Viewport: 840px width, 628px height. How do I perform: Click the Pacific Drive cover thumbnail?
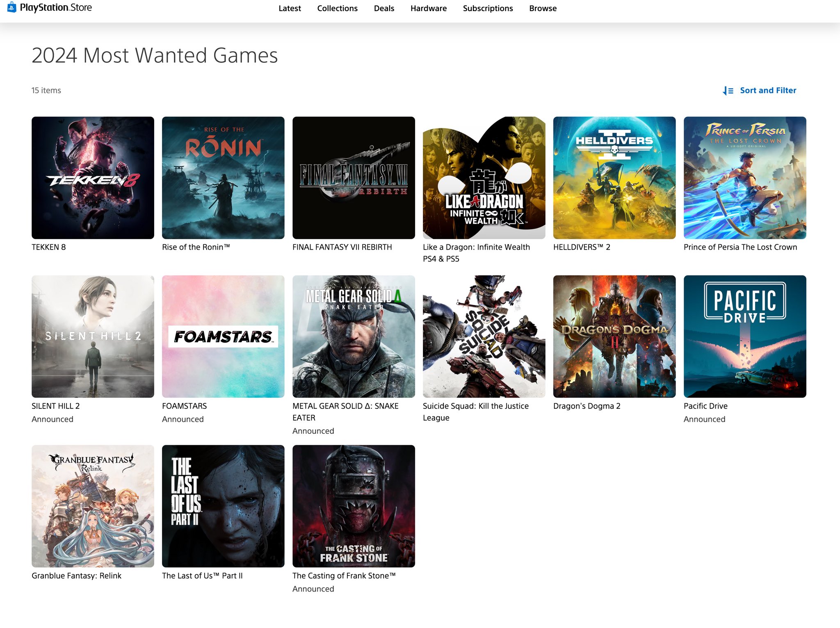(745, 337)
